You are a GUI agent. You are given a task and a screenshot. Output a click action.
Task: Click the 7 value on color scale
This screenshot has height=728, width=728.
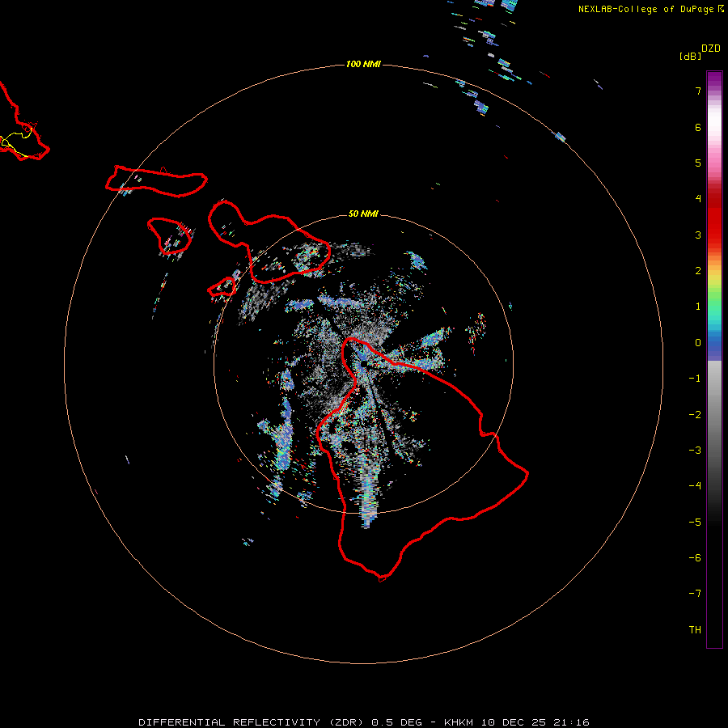click(x=698, y=91)
